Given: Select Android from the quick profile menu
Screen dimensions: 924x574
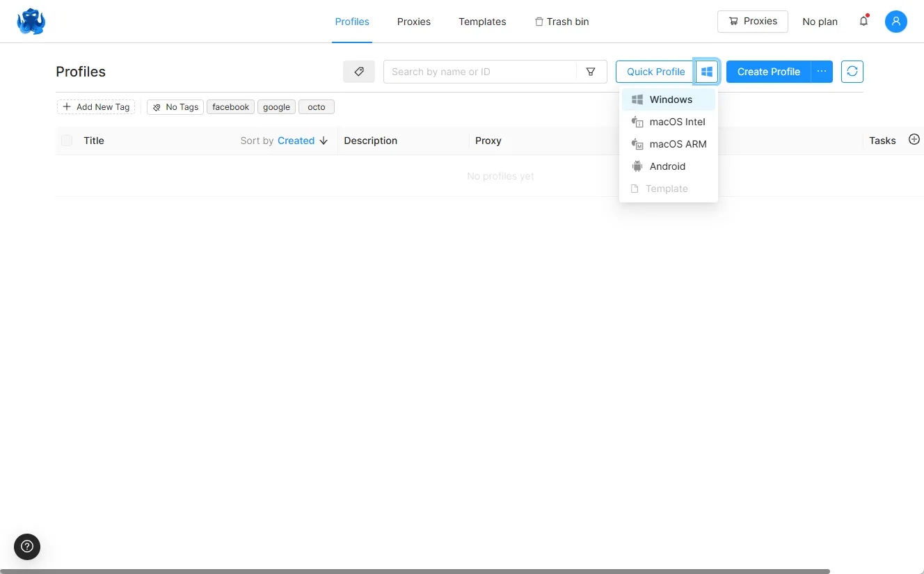Looking at the screenshot, I should click(666, 166).
